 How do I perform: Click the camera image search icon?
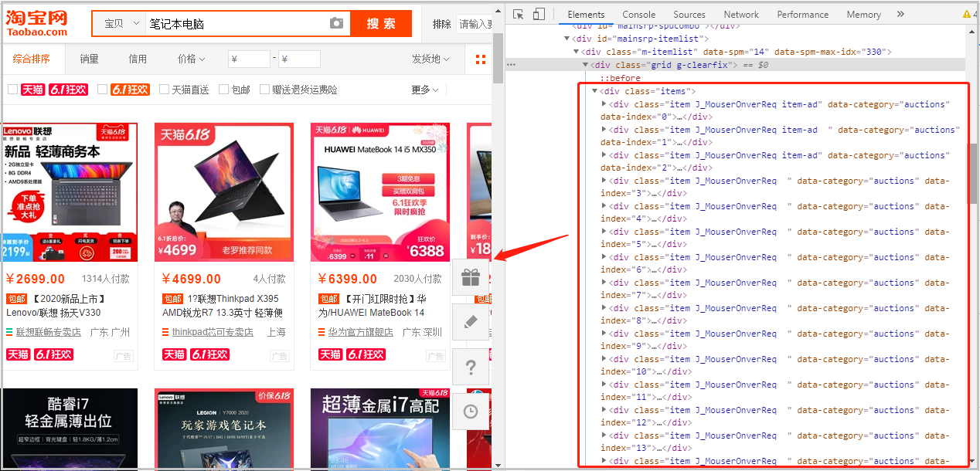coord(336,24)
